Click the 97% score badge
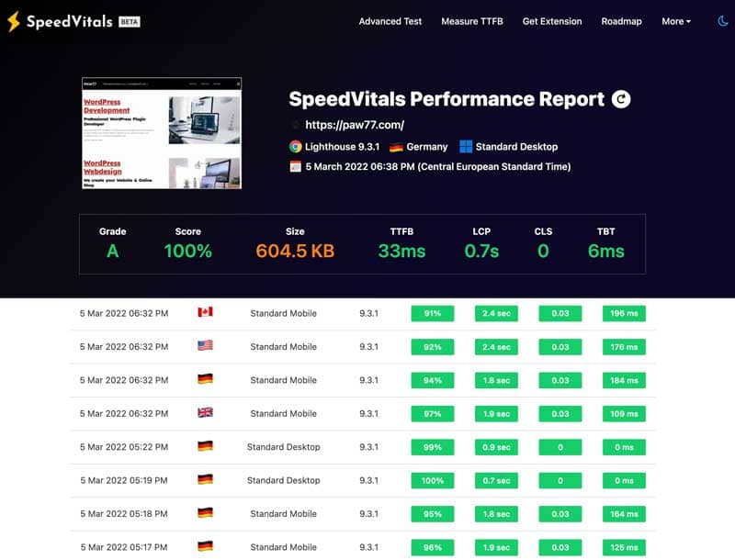The image size is (735, 560). click(x=433, y=414)
